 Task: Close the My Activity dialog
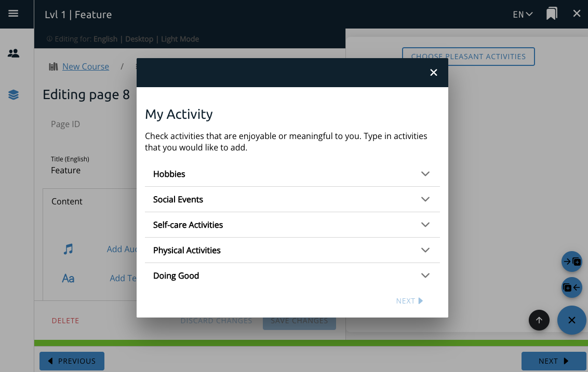434,73
